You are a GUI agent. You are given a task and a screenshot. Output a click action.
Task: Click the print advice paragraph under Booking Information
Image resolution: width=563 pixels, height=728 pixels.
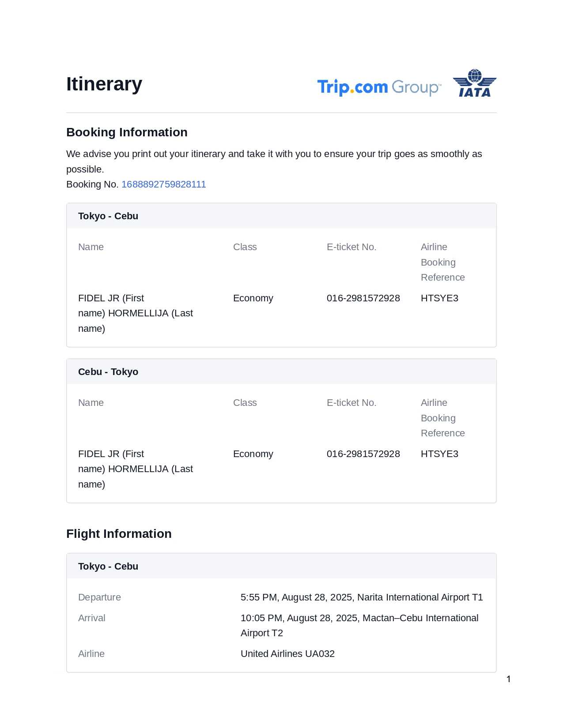point(274,161)
